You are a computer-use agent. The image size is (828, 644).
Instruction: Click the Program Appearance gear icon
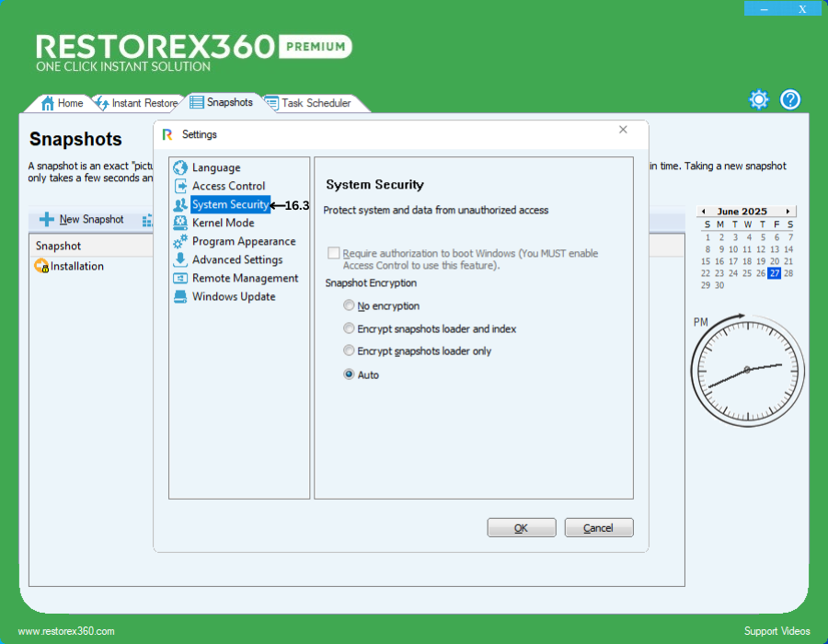180,241
